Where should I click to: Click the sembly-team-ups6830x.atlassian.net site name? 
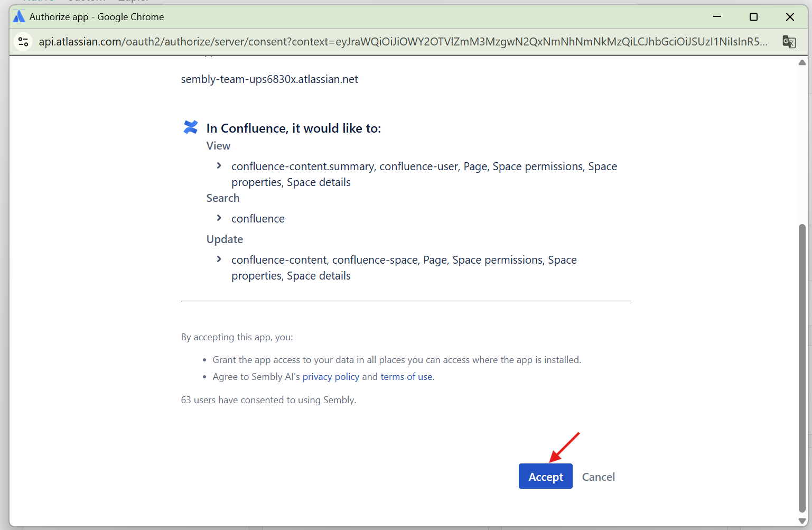269,79
